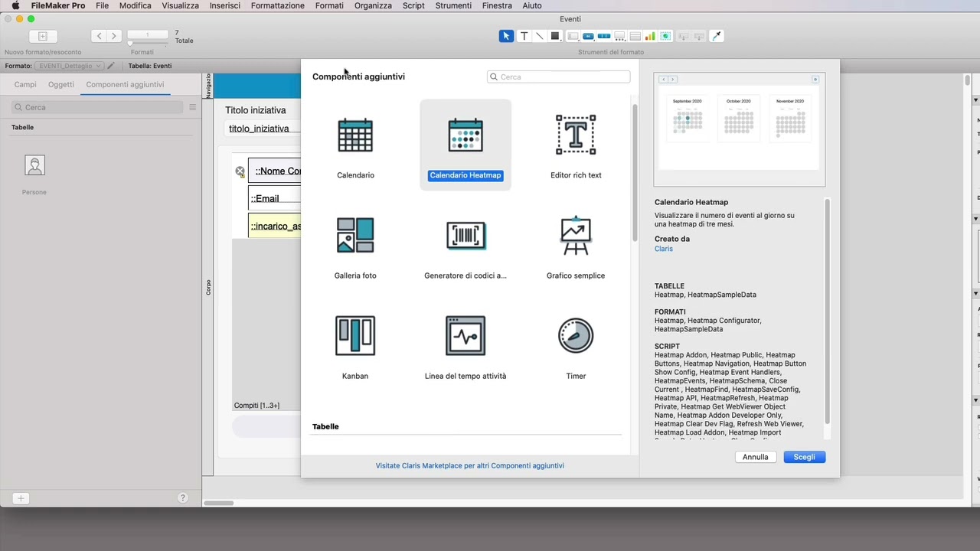Select the Button tool

click(x=588, y=36)
